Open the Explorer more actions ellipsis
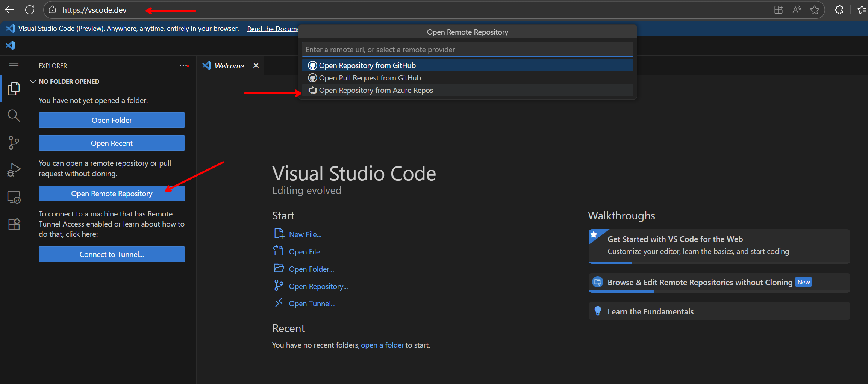This screenshot has height=384, width=868. (x=184, y=65)
